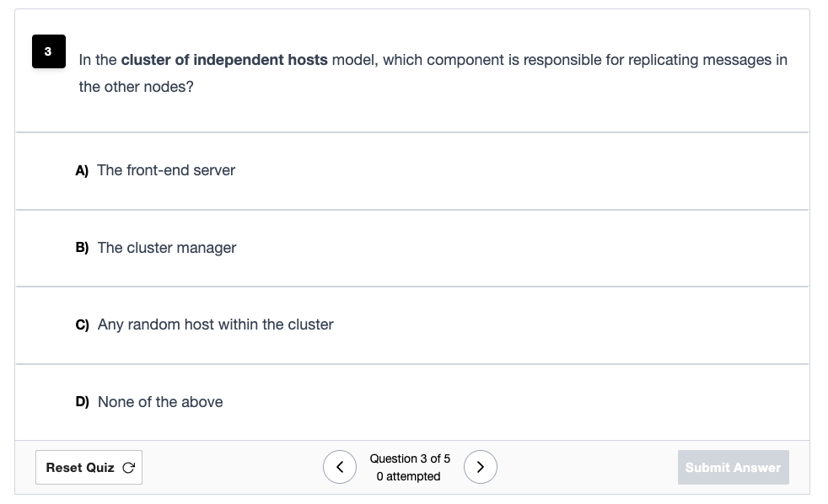Select answer "The front-end server"
The height and width of the screenshot is (504, 828).
coord(411,171)
